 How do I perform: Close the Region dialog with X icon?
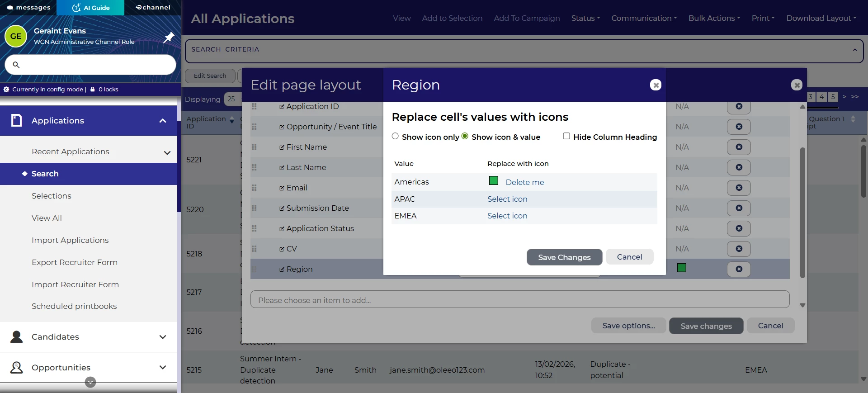656,85
